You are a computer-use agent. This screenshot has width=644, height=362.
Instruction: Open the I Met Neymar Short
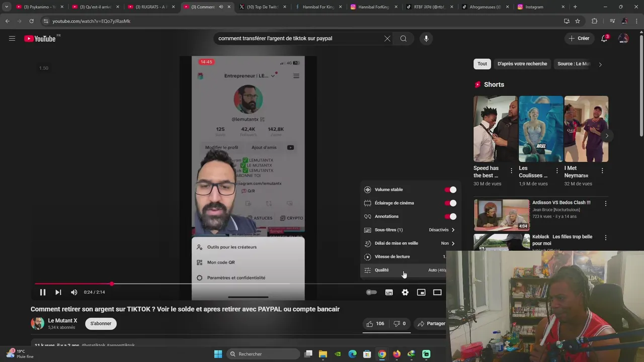click(586, 129)
